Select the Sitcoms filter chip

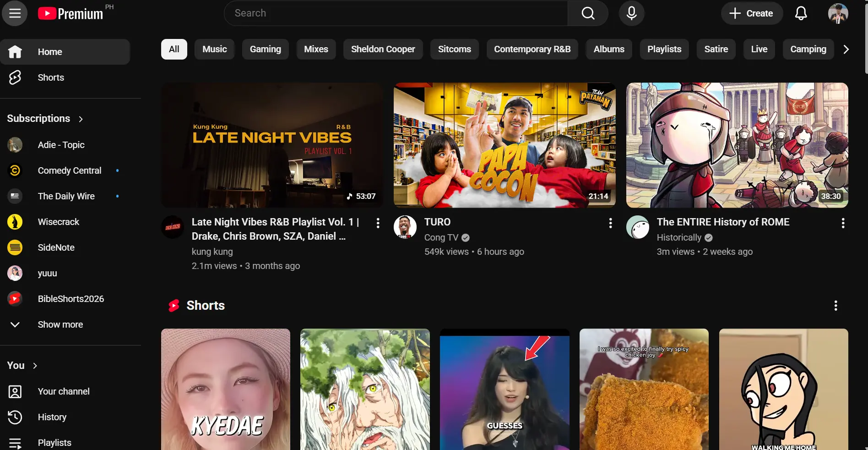[x=455, y=49]
